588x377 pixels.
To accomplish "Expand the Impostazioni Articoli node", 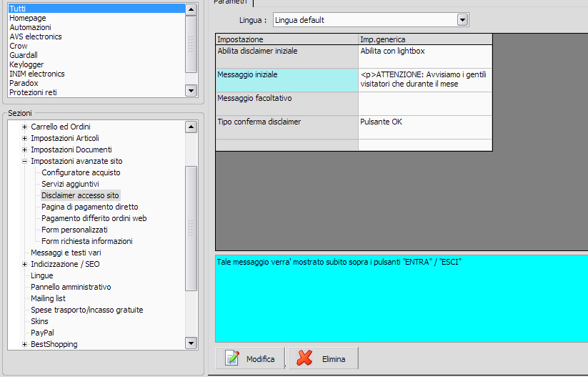I will click(x=25, y=138).
